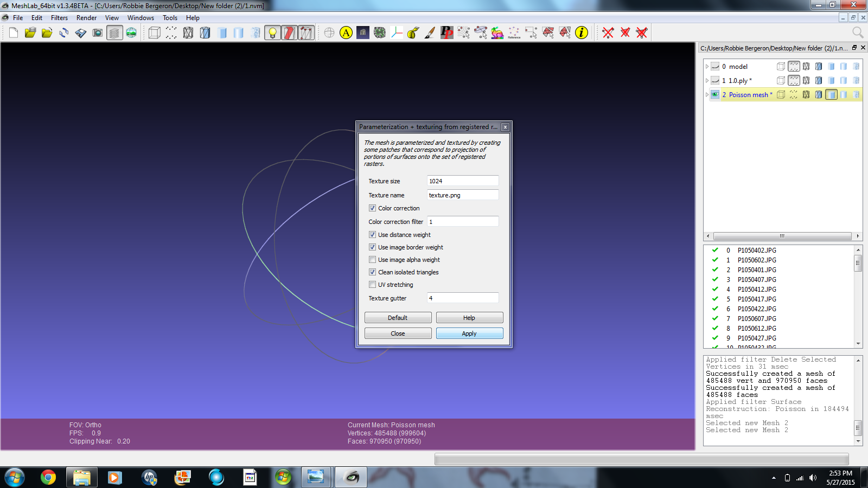Click the Color correction filter field
Screen dimensions: 868x488
[x=463, y=222]
